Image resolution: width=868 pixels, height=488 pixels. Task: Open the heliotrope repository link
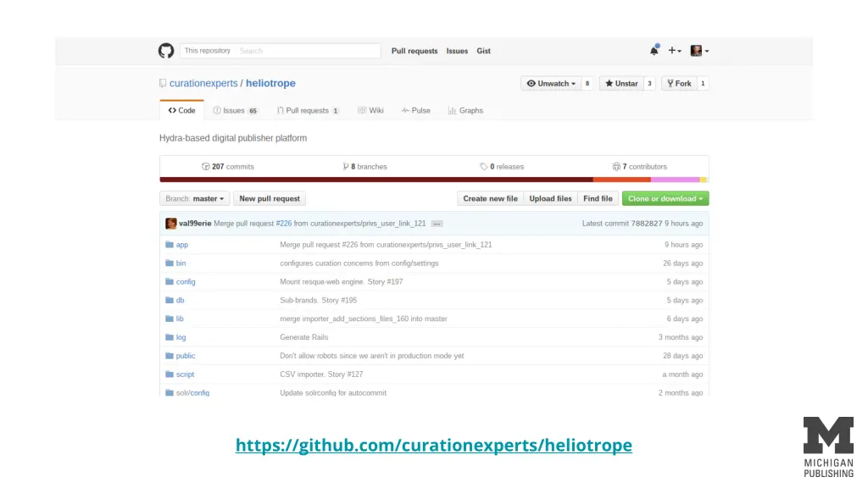click(270, 83)
